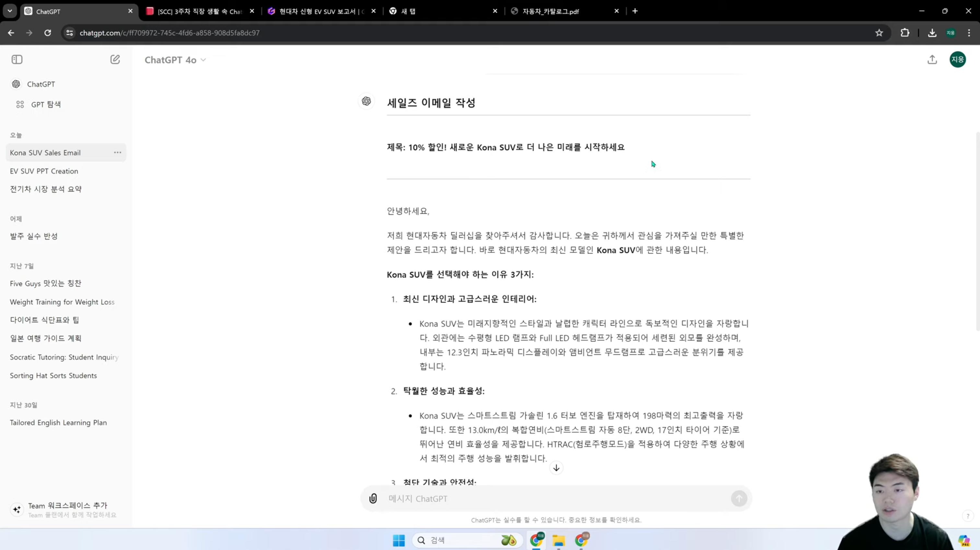Open 발주 실수 반성 conversation
The width and height of the screenshot is (980, 550).
coord(34,236)
